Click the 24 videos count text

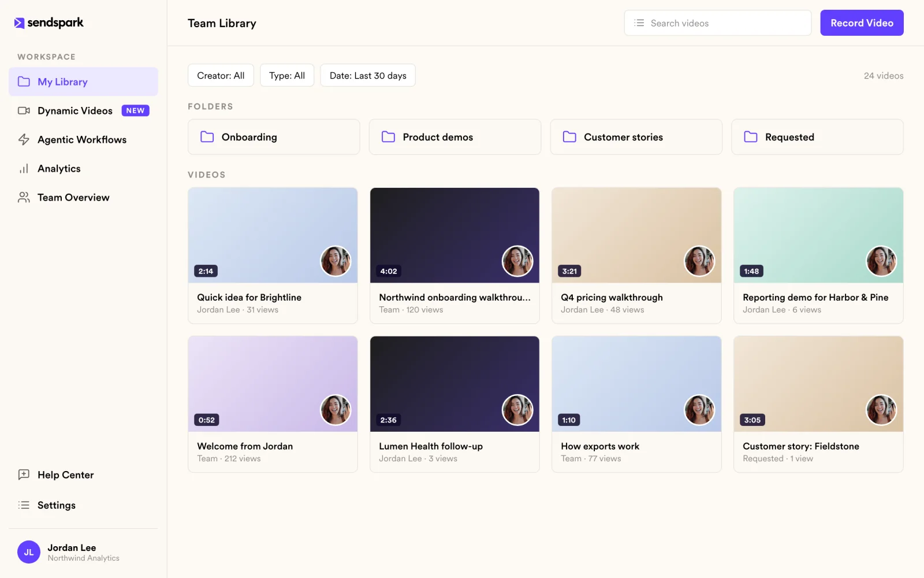pos(884,76)
